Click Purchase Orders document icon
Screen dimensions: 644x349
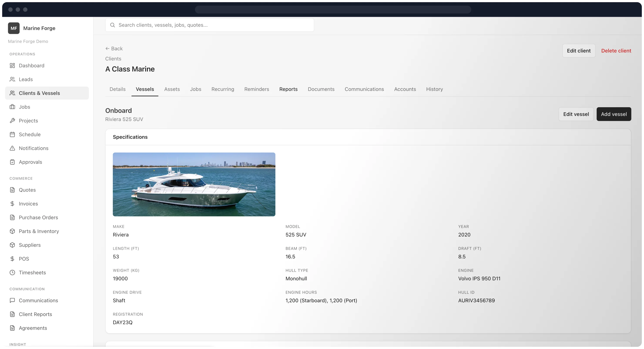click(12, 217)
